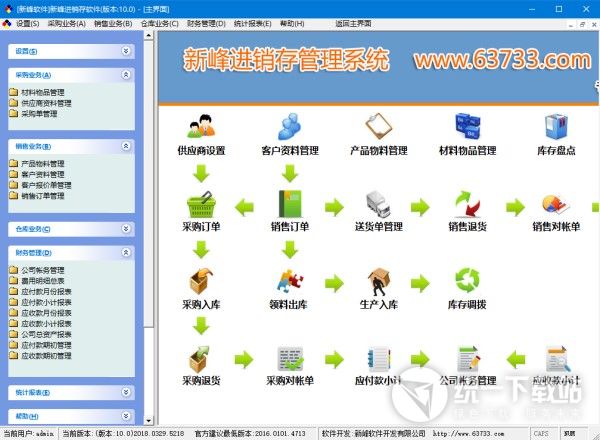Viewport: 600px width, 440px height.
Task: Select 产品物料管理 in the sidebar list
Action: [x=42, y=163]
